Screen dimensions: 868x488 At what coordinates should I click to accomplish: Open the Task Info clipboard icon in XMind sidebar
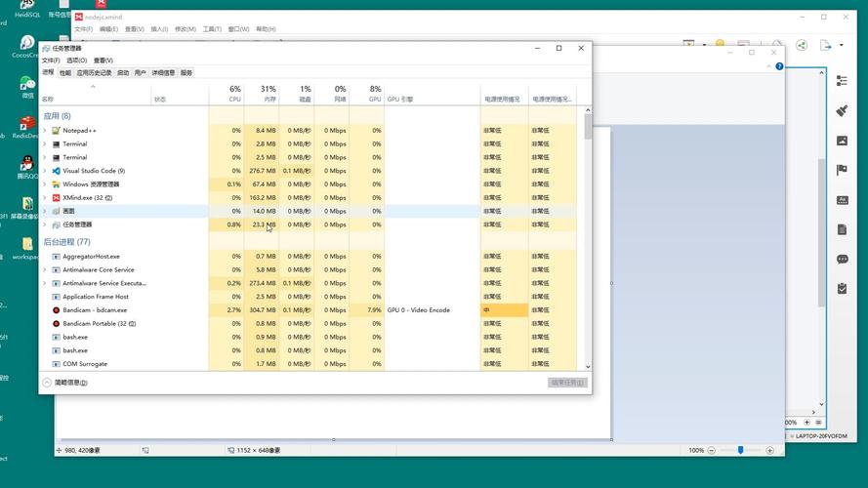pos(842,288)
